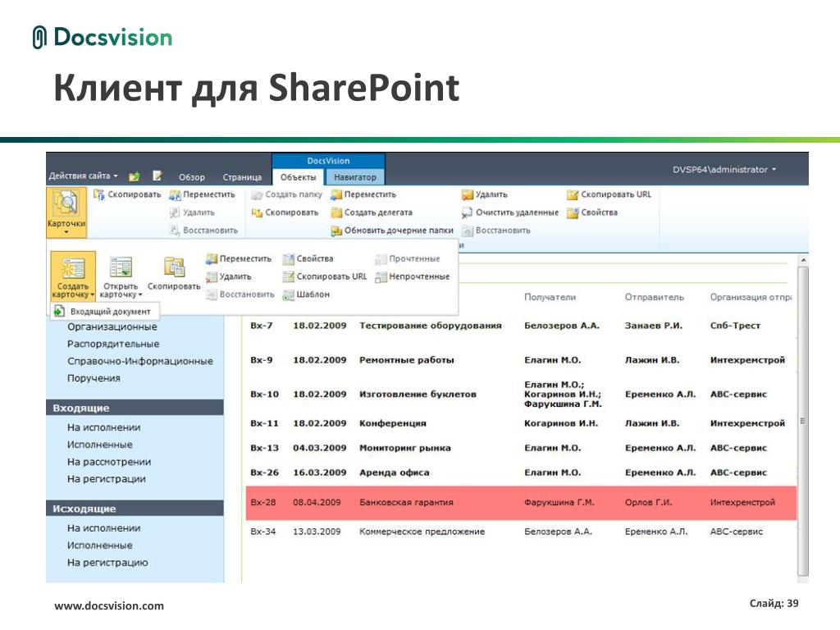Switch to Обзор ribbon tab
This screenshot has height=630, width=840.
click(192, 177)
